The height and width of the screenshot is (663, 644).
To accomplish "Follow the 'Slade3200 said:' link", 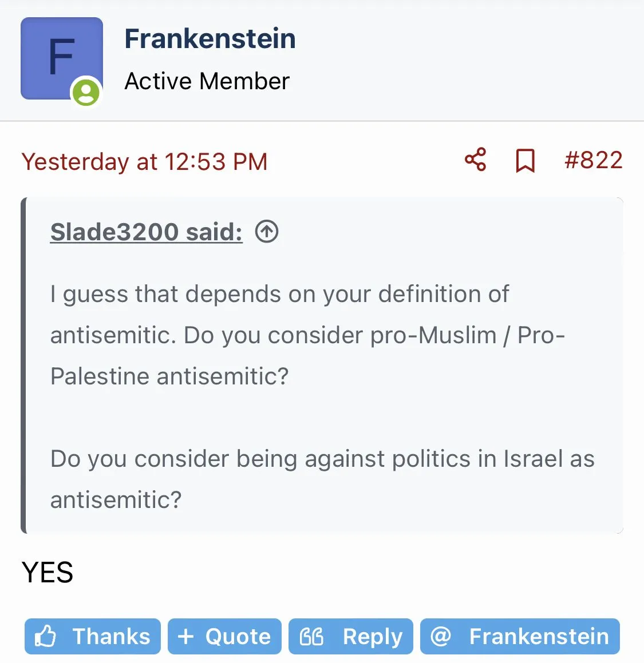I will [x=146, y=232].
